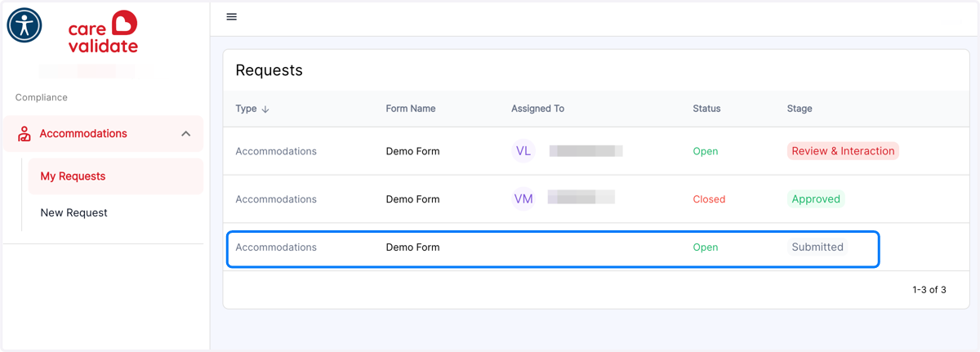
Task: Click the Status column header
Action: click(x=706, y=109)
